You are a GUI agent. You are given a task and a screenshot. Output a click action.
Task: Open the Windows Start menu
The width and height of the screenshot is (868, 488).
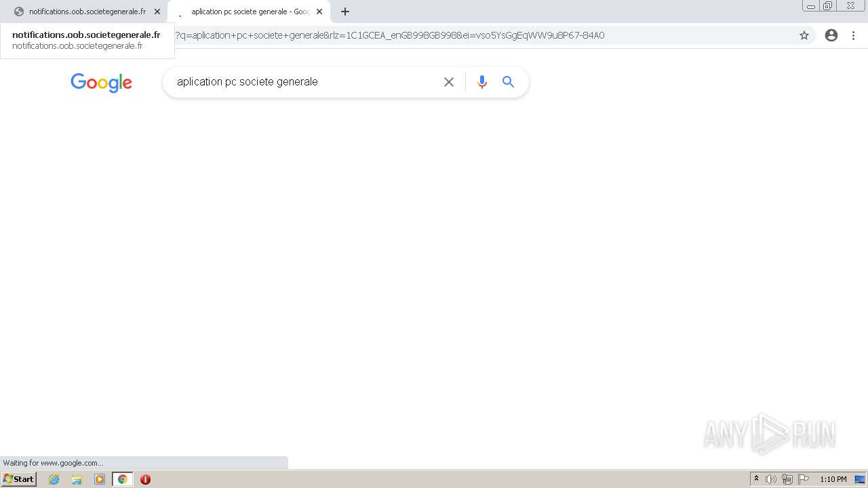(x=18, y=479)
